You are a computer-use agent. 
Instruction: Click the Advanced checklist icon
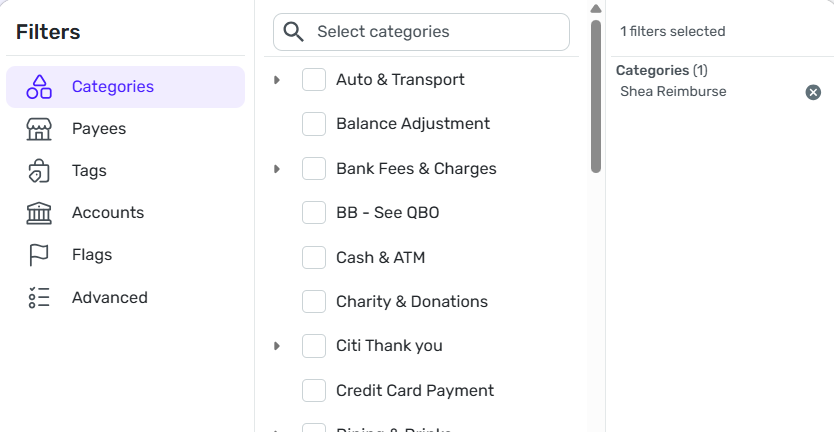[39, 297]
